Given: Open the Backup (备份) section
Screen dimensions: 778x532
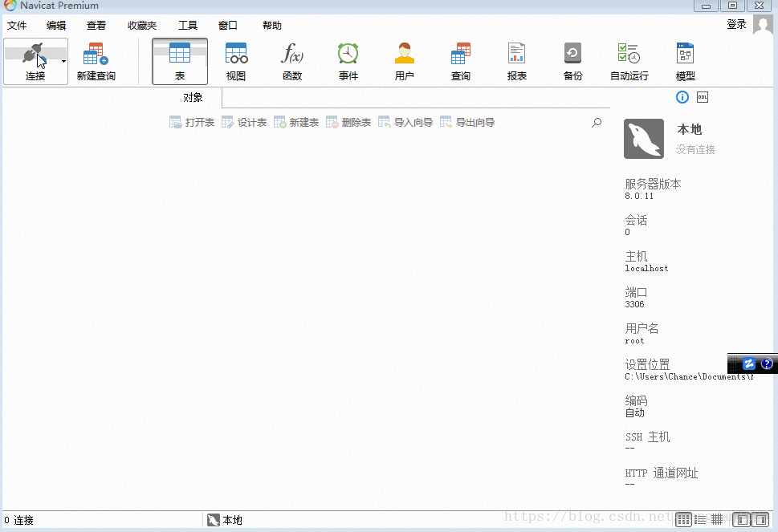Looking at the screenshot, I should tap(572, 62).
